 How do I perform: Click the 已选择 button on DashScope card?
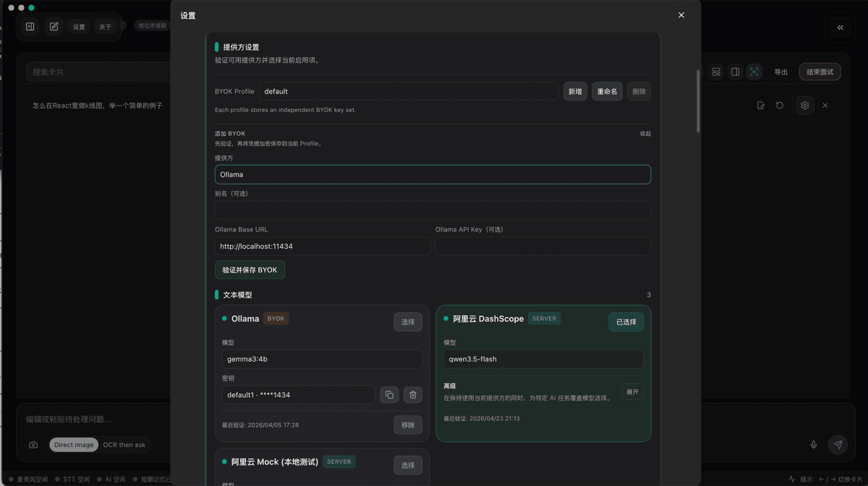point(626,322)
